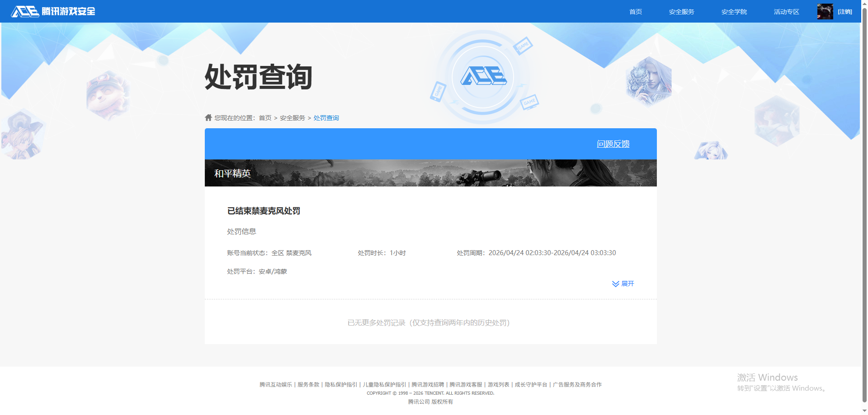Open 隐私保护指引 footer link

click(x=341, y=385)
